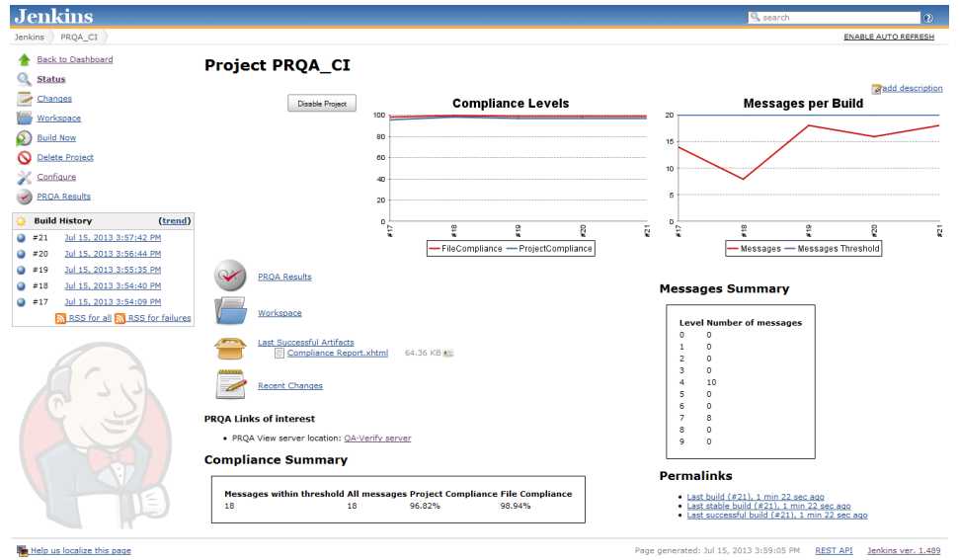
Task: Open PRQA Results link in sidebar
Action: coord(63,197)
